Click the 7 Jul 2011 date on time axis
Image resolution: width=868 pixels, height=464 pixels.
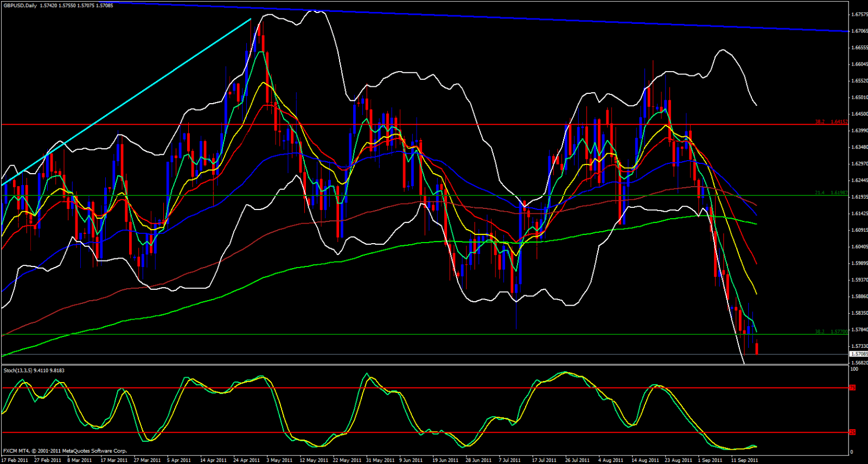pos(510,460)
